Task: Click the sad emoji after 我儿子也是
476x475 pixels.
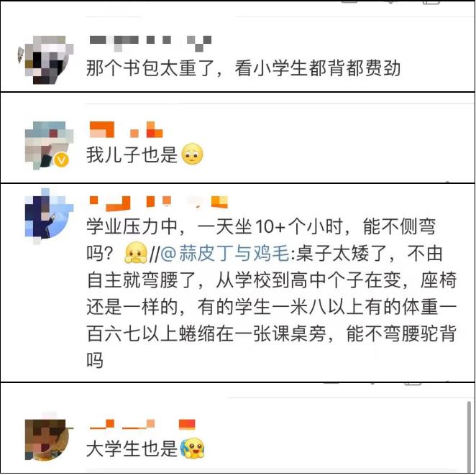Action: [x=192, y=154]
